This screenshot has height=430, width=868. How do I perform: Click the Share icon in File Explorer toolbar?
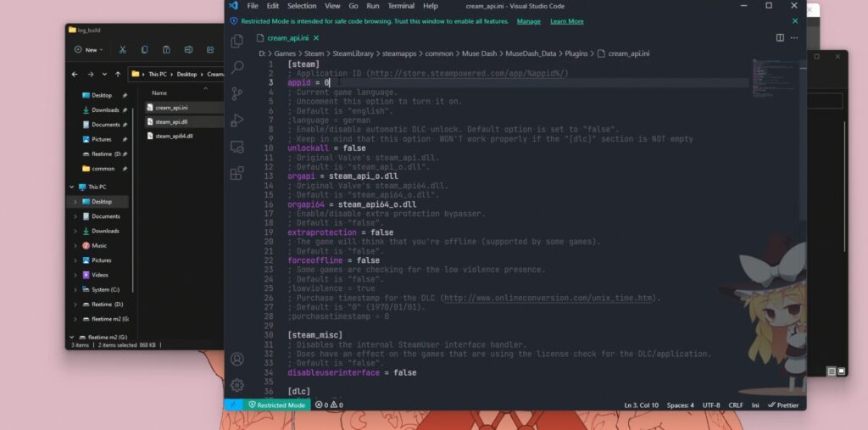[x=210, y=50]
